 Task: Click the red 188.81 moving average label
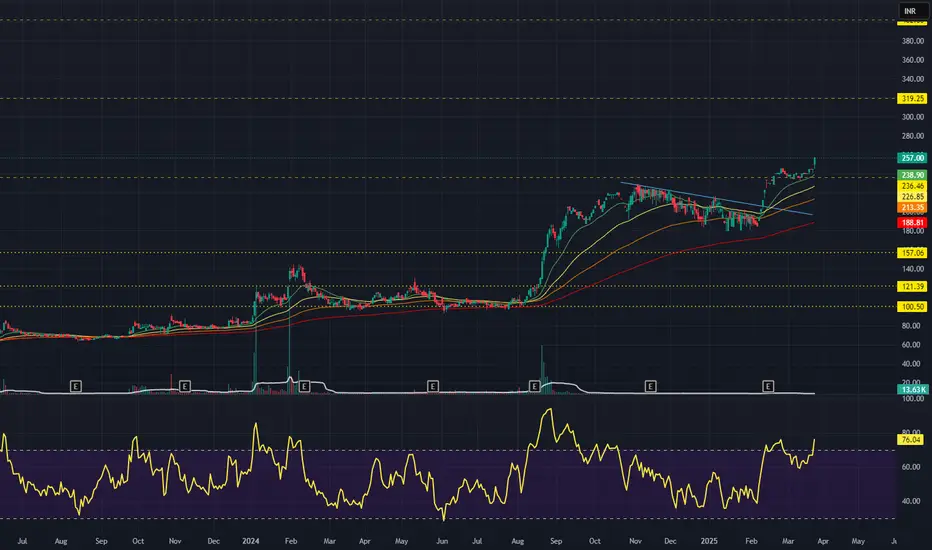point(912,223)
